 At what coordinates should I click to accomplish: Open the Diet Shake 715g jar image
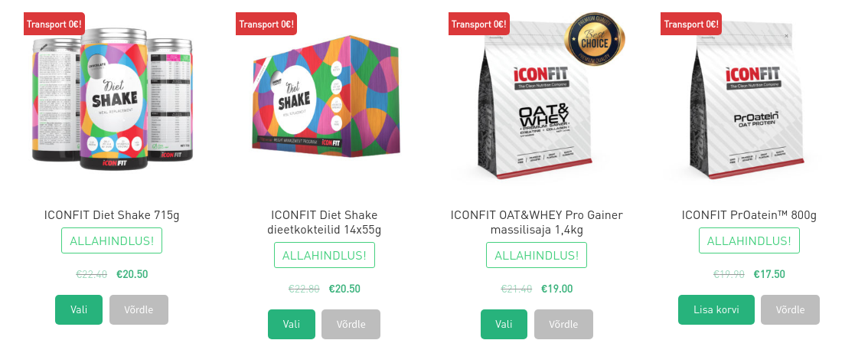[x=113, y=100]
